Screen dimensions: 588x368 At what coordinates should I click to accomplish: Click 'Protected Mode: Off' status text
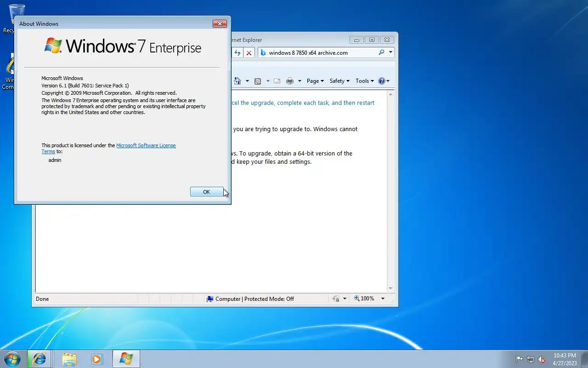click(x=269, y=299)
